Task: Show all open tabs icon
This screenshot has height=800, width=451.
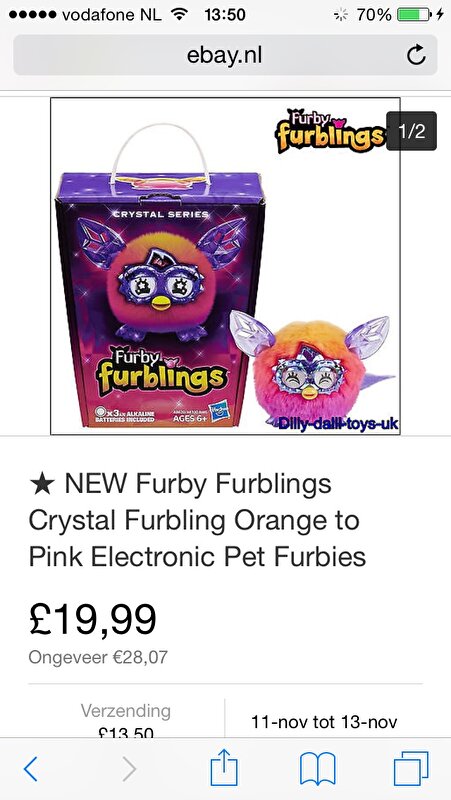Action: pyautogui.click(x=411, y=768)
